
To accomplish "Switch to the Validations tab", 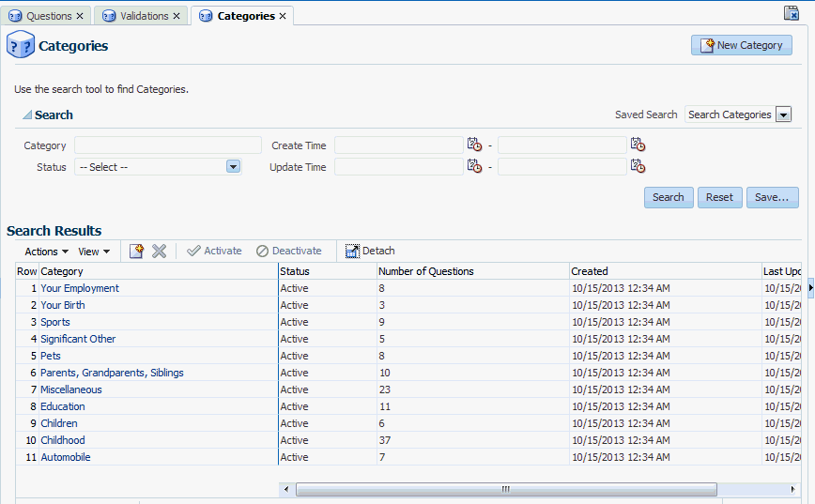I will pos(145,16).
